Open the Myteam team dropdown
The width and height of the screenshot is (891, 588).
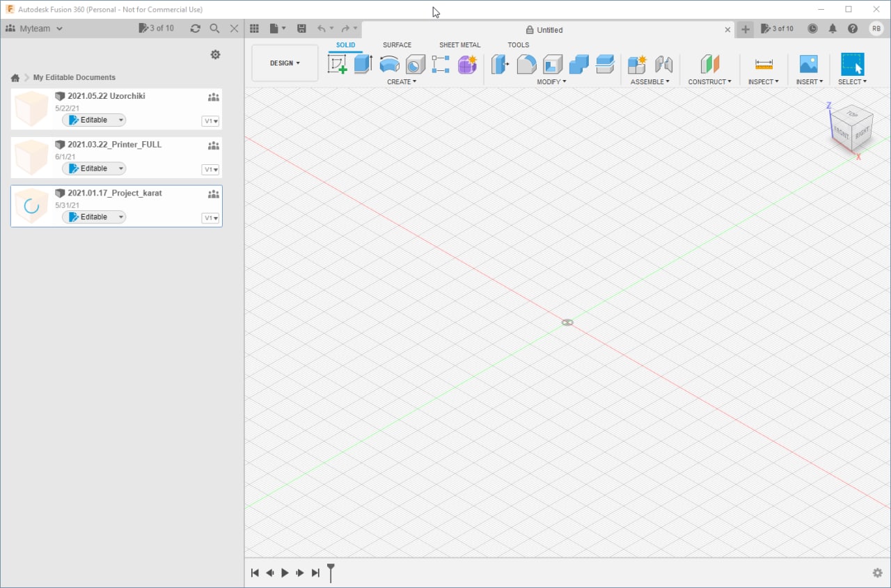click(x=34, y=29)
